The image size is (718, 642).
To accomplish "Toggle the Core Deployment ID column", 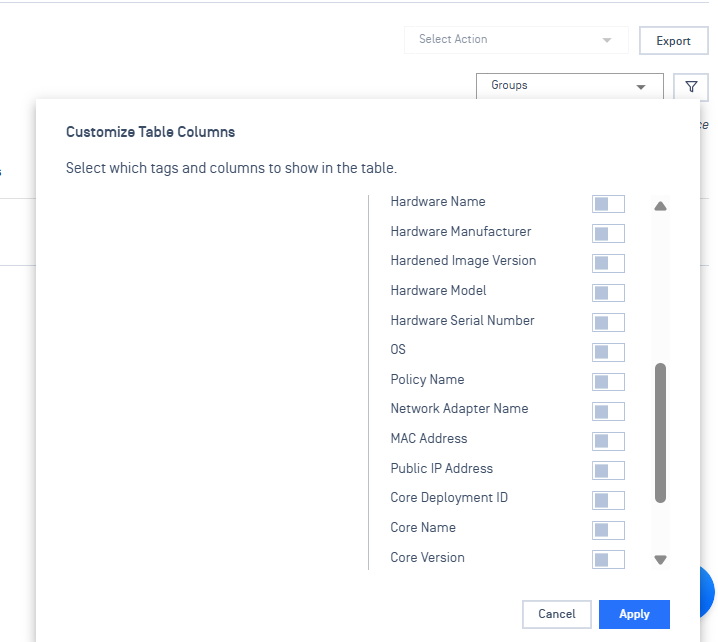I will click(608, 500).
